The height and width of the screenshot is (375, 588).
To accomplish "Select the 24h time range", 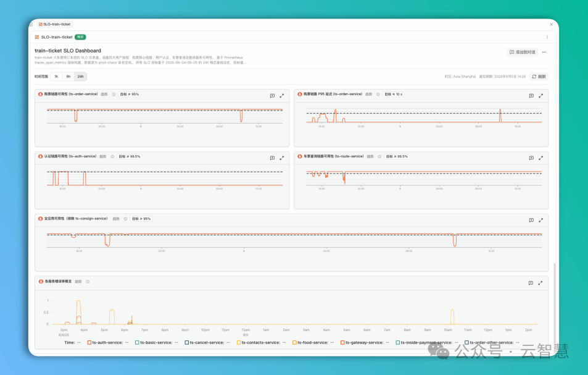I will (x=81, y=77).
